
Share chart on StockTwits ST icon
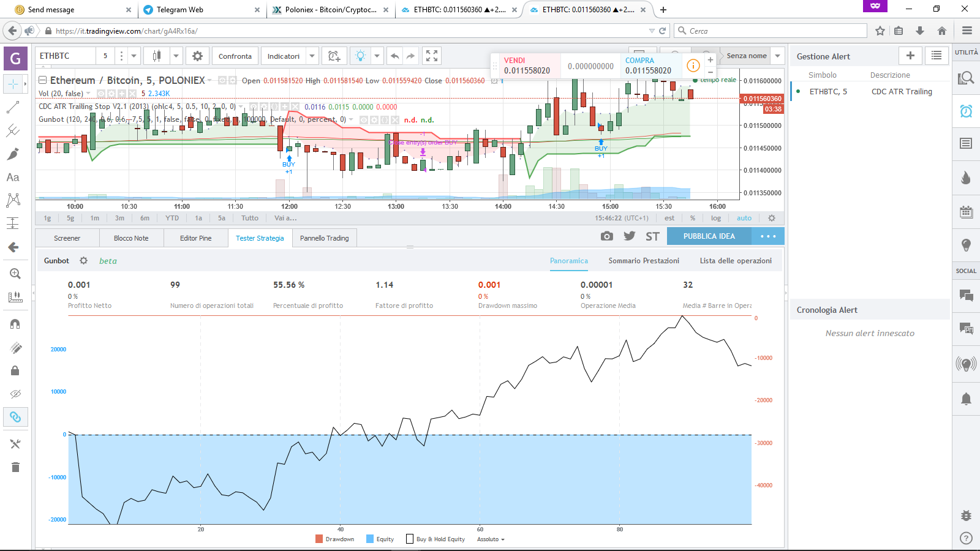point(652,236)
